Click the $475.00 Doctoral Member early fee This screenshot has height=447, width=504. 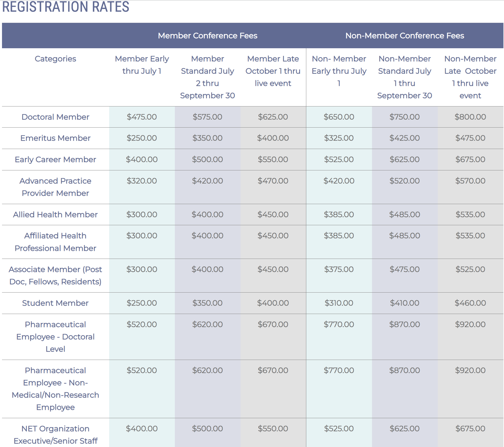[x=142, y=117]
